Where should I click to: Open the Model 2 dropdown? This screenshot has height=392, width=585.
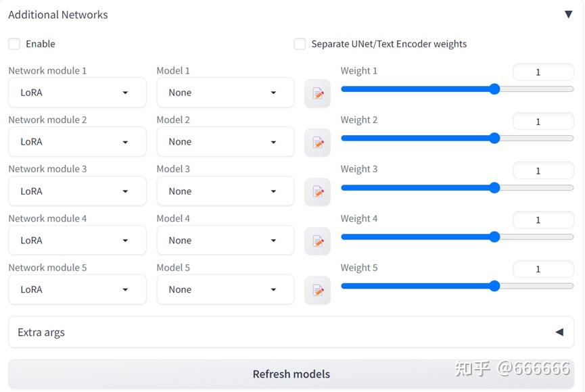tap(225, 142)
